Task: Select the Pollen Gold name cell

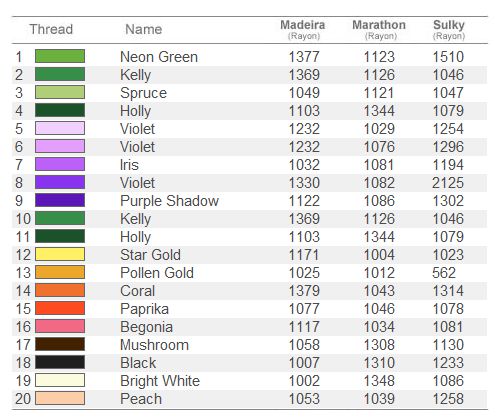Action: tap(157, 273)
